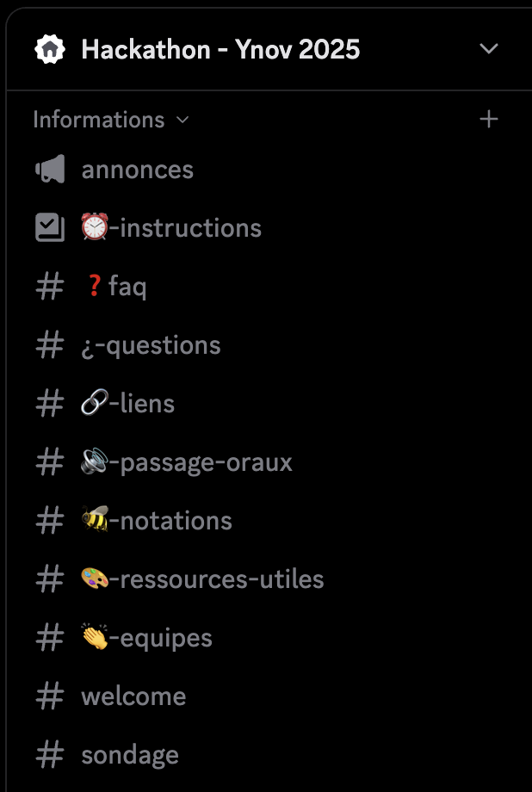Click the hash icon beside faq
This screenshot has width=532, height=792.
tap(50, 287)
